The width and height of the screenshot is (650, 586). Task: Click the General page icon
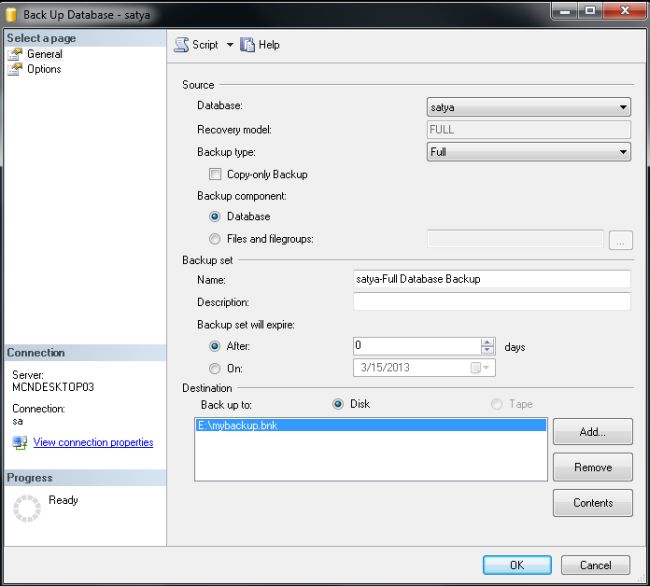point(15,54)
